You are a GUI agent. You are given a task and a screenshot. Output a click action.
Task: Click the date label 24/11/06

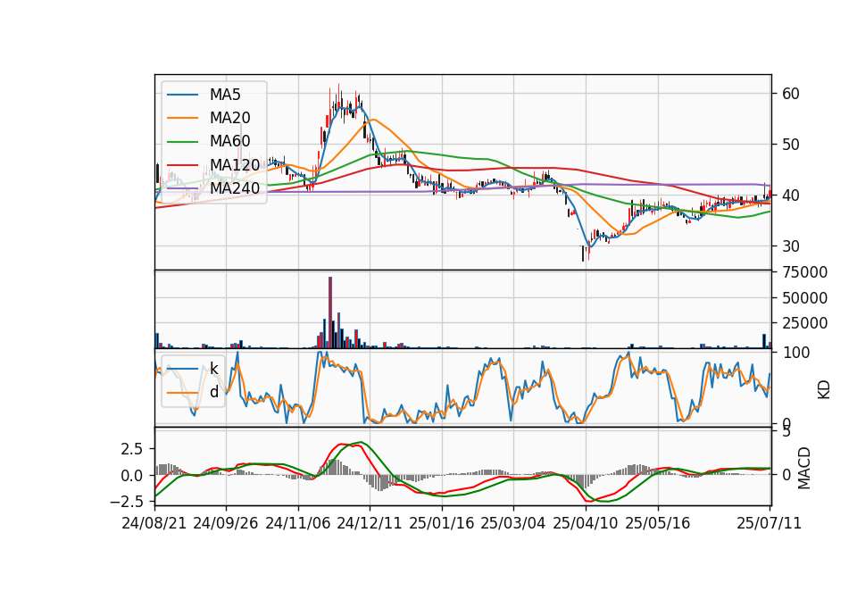[298, 523]
